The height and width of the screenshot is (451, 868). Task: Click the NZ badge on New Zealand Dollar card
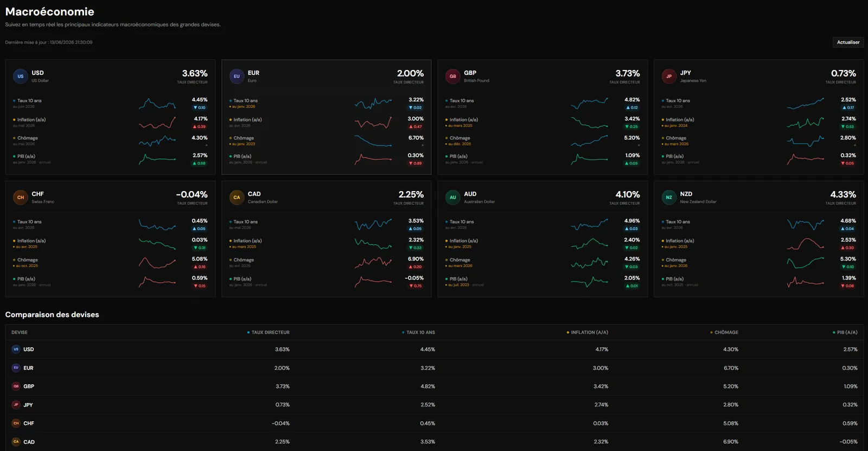pos(669,198)
